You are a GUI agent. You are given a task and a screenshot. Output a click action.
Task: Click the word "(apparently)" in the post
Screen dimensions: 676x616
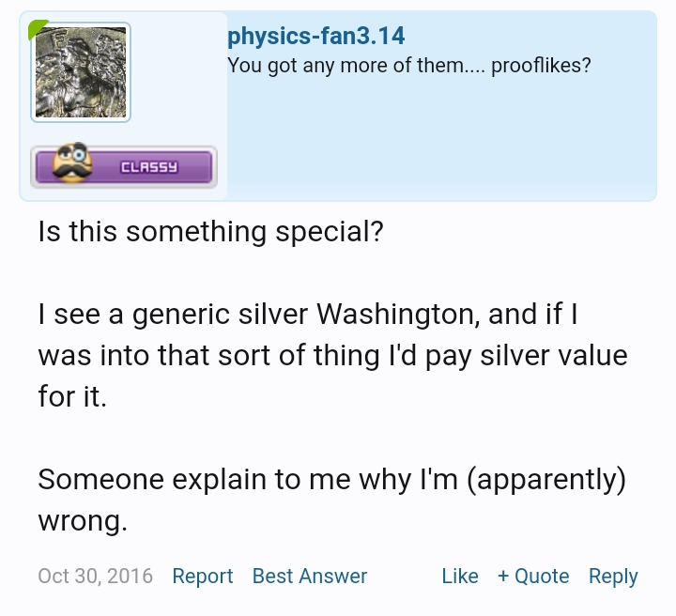[x=546, y=479]
